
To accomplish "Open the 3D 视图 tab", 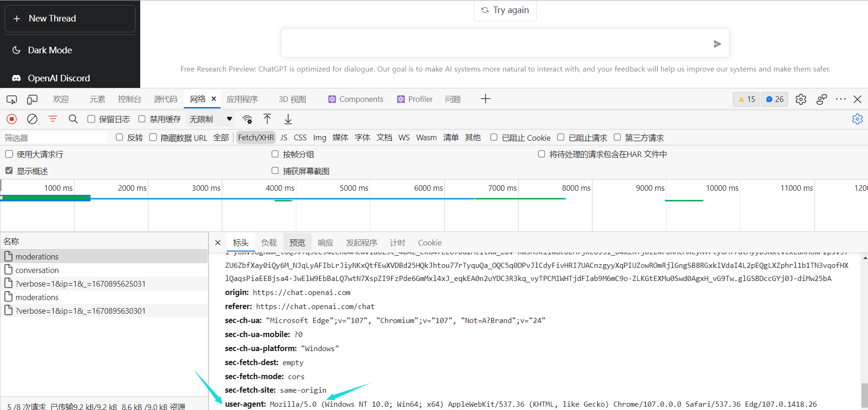I will [292, 99].
